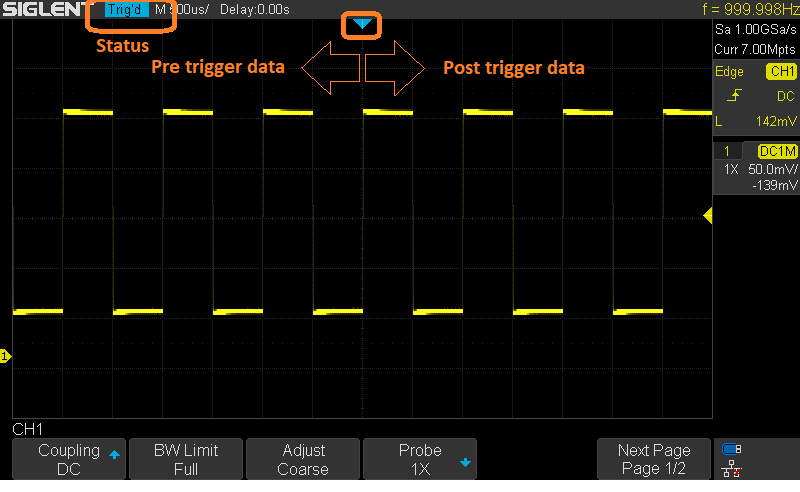Click the DC1M channel coupling badge
The width and height of the screenshot is (800, 492).
click(x=778, y=152)
